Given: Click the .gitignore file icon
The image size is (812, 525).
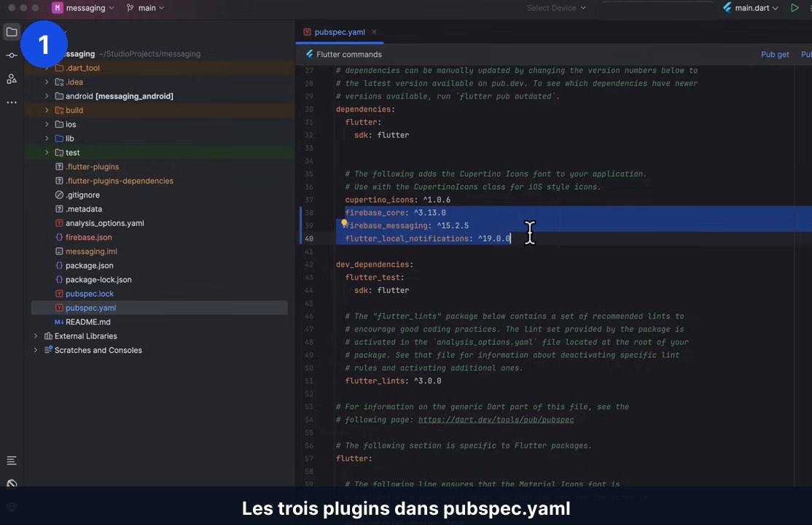Looking at the screenshot, I should (59, 195).
